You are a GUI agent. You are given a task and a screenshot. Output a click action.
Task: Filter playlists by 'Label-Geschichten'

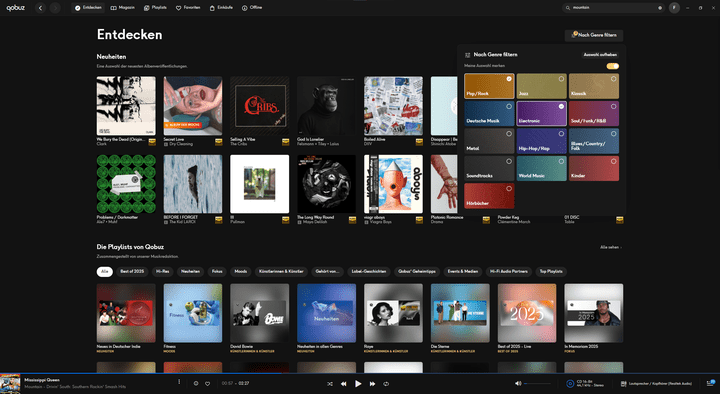tap(369, 271)
